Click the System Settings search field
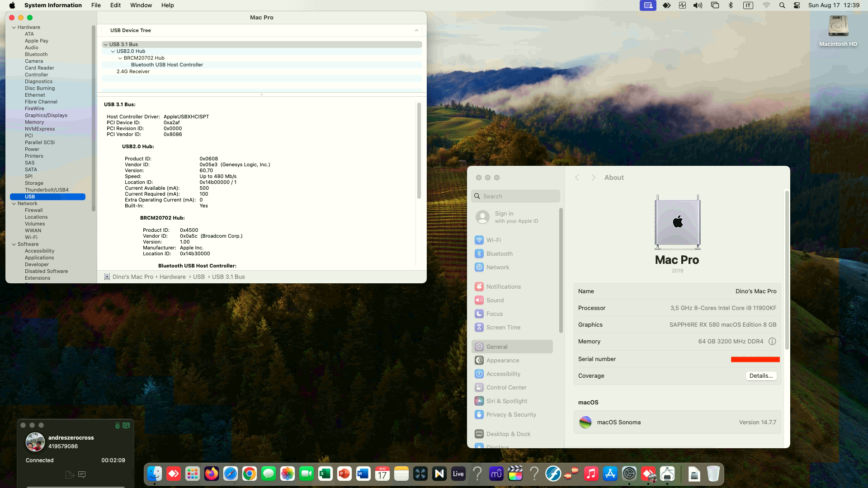Screen dimensions: 868x488 515,196
